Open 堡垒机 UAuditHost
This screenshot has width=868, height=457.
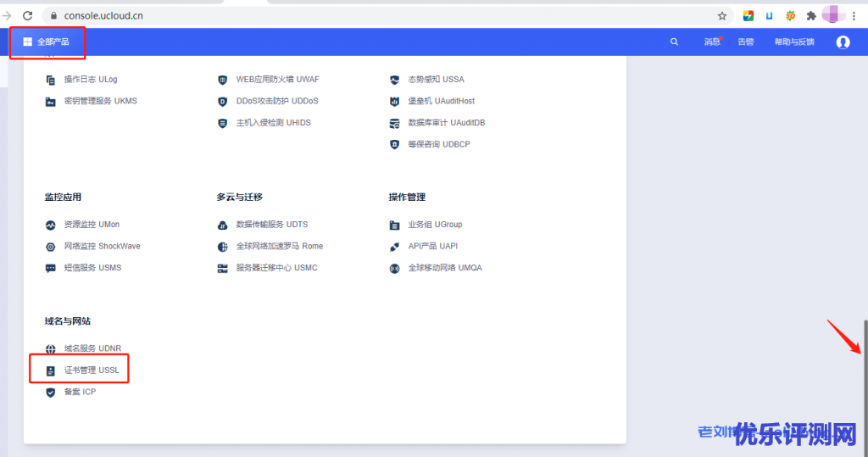441,101
